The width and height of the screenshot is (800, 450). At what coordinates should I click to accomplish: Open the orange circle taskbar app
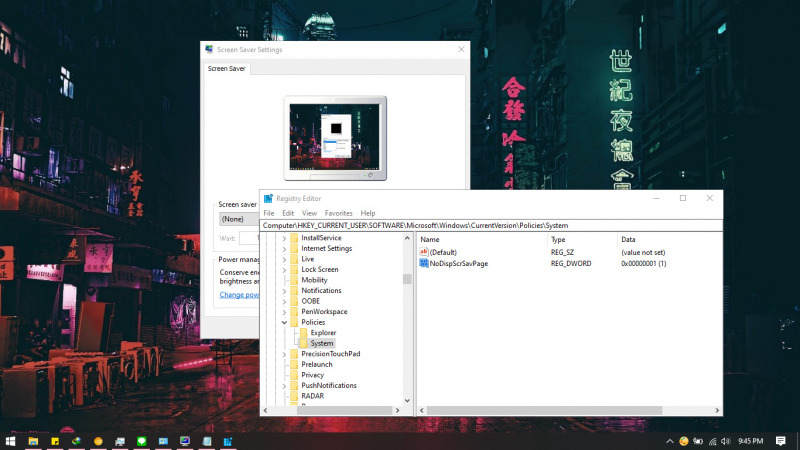coord(98,441)
